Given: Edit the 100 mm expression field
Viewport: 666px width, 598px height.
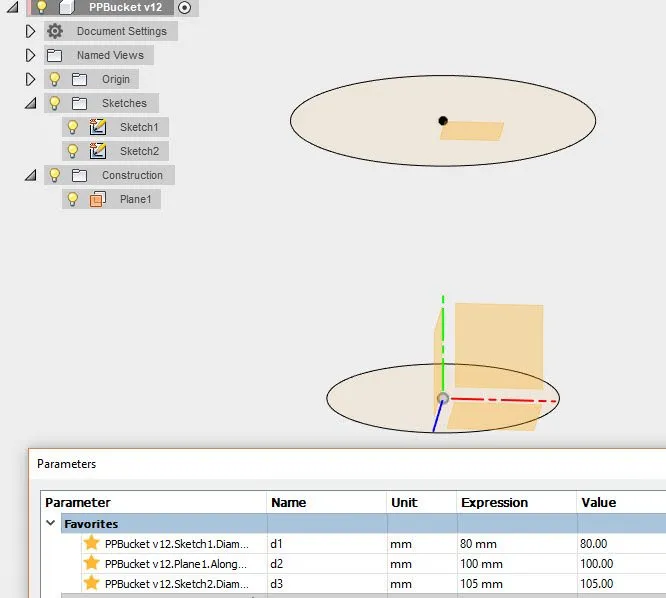Looking at the screenshot, I should pos(517,564).
